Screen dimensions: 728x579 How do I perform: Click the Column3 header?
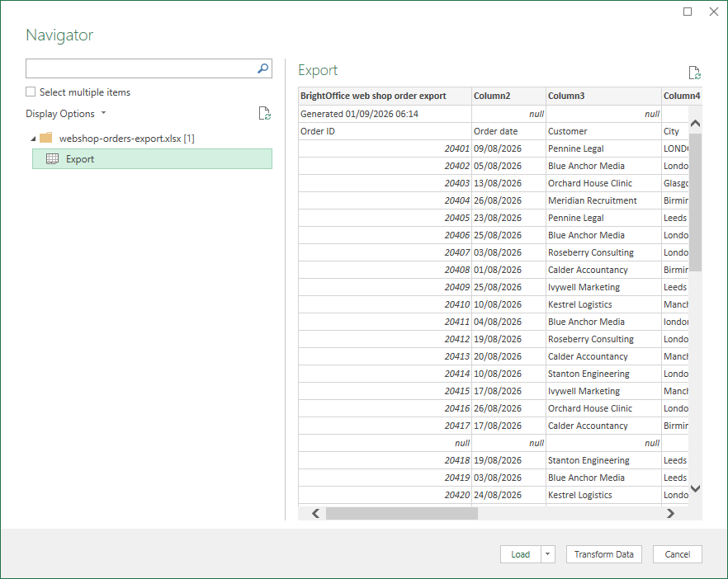click(x=604, y=96)
